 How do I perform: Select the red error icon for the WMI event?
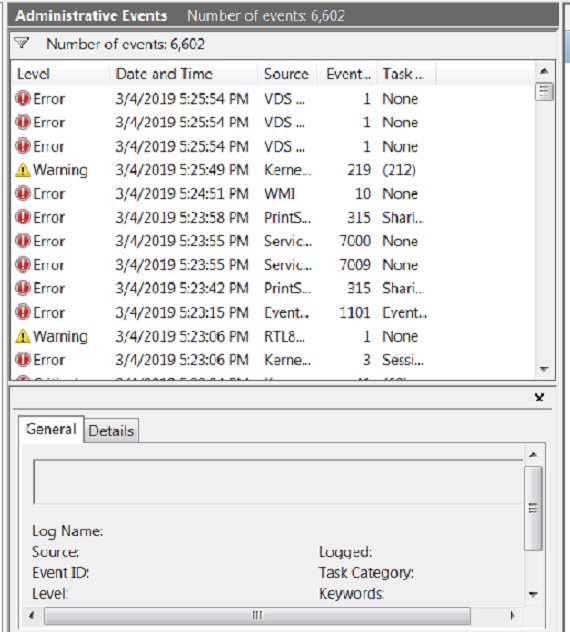[x=23, y=193]
